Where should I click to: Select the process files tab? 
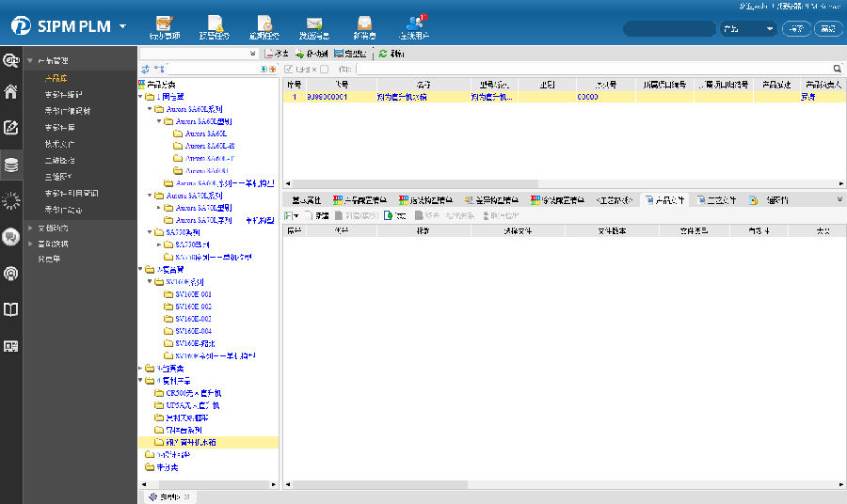(720, 200)
